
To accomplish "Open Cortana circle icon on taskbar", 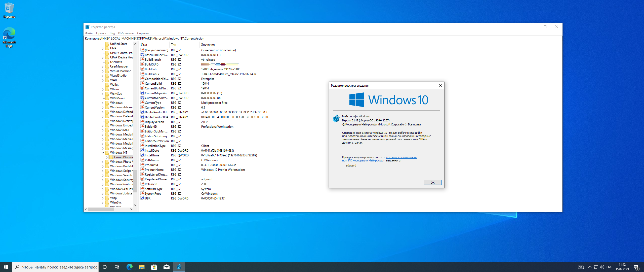I will pyautogui.click(x=105, y=267).
